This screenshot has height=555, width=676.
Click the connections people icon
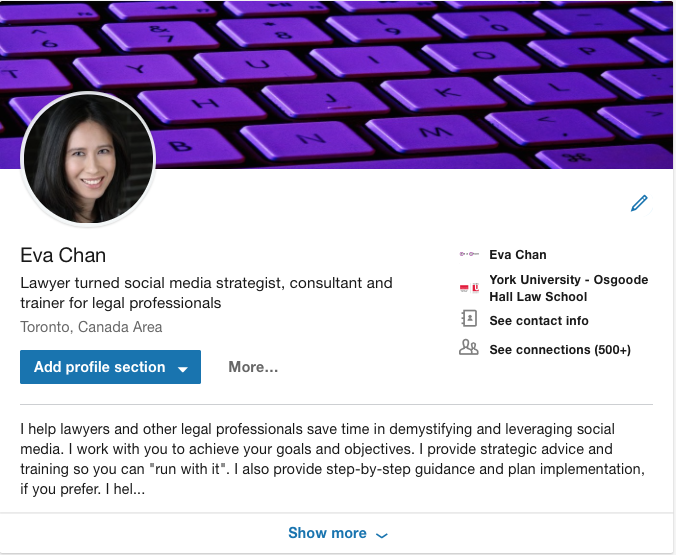469,347
